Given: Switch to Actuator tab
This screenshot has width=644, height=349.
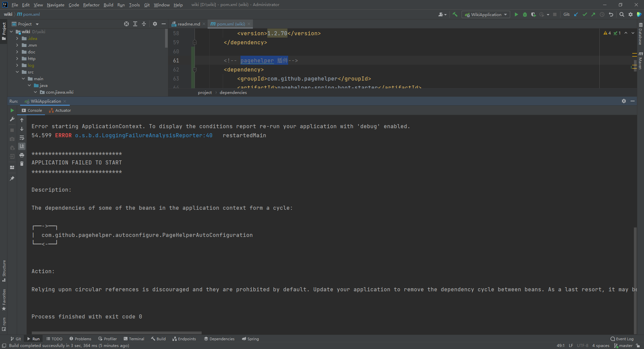Looking at the screenshot, I should (60, 110).
